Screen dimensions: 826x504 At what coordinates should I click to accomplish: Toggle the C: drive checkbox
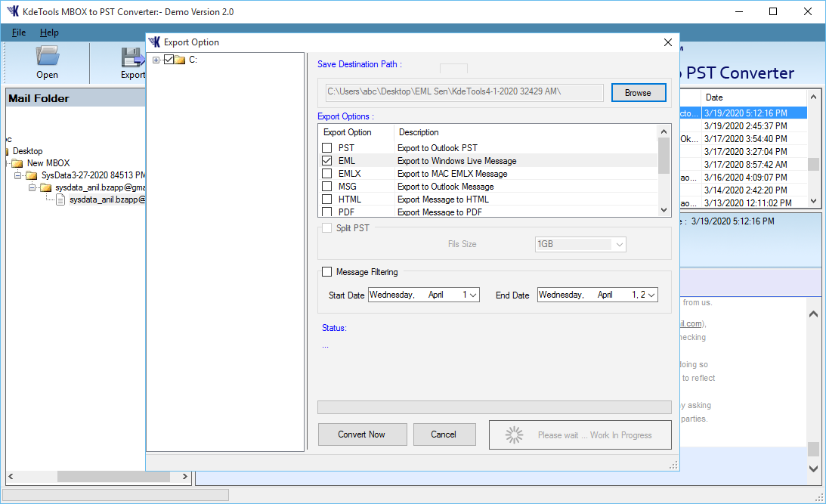169,60
